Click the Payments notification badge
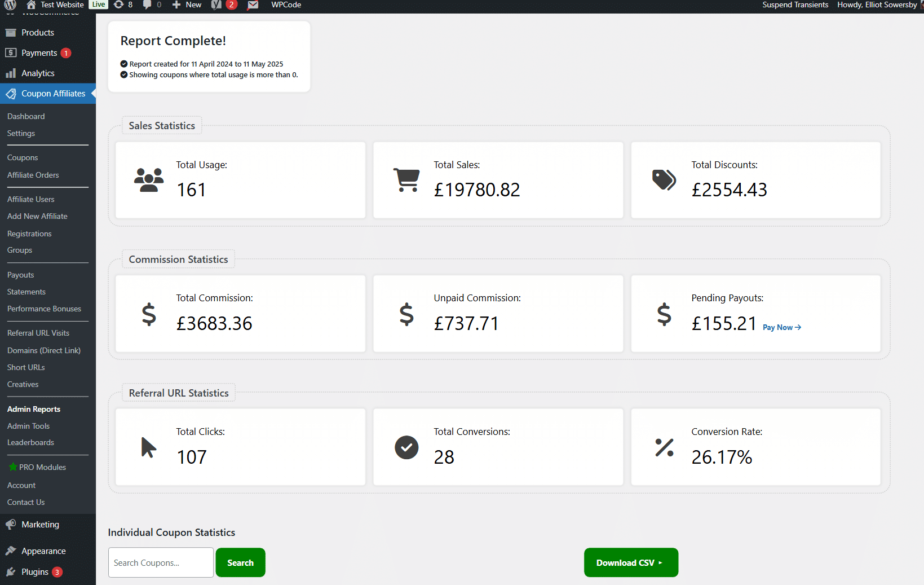The image size is (924, 585). 66,53
